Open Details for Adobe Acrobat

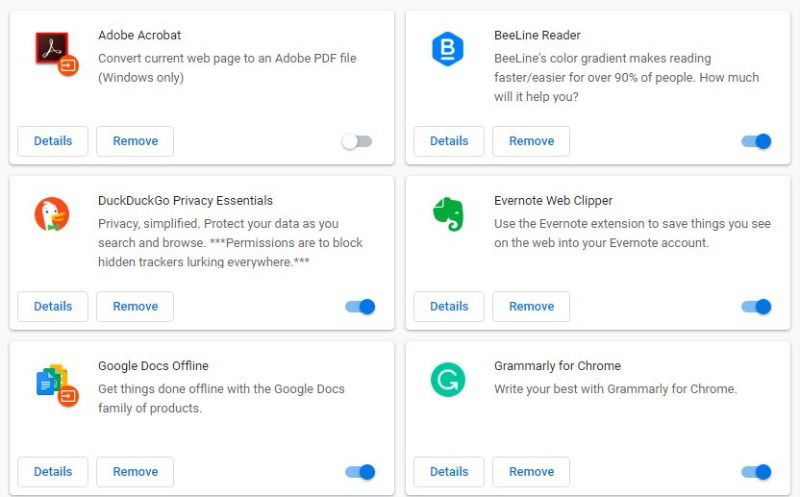53,141
